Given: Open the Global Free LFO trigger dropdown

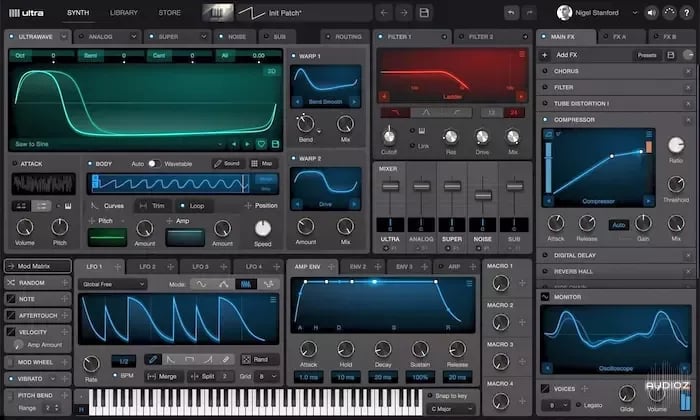Looking at the screenshot, I should (x=112, y=284).
